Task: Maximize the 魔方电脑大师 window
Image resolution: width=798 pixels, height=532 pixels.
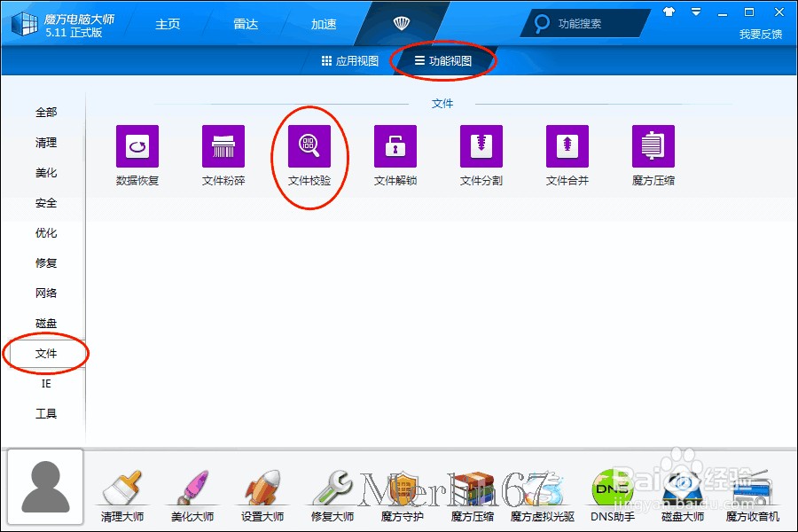Action: pos(749,12)
